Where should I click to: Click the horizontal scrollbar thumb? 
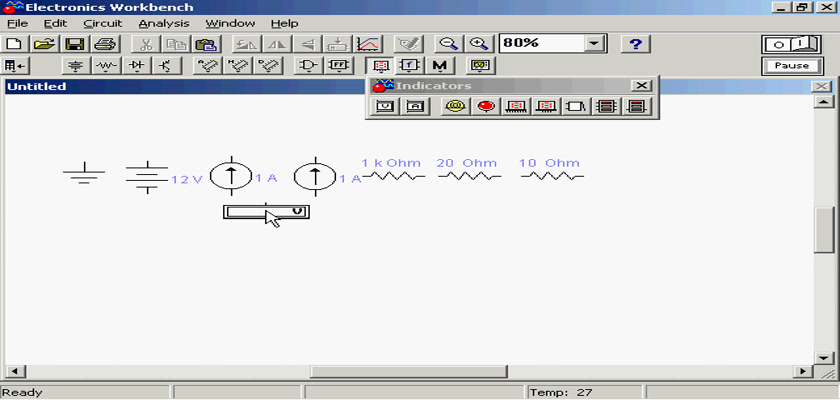(409, 371)
